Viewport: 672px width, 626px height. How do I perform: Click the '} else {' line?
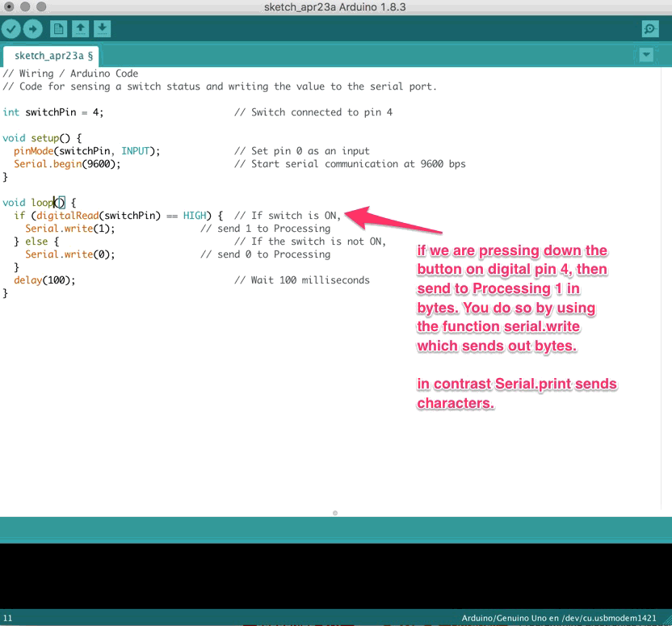[x=36, y=242]
